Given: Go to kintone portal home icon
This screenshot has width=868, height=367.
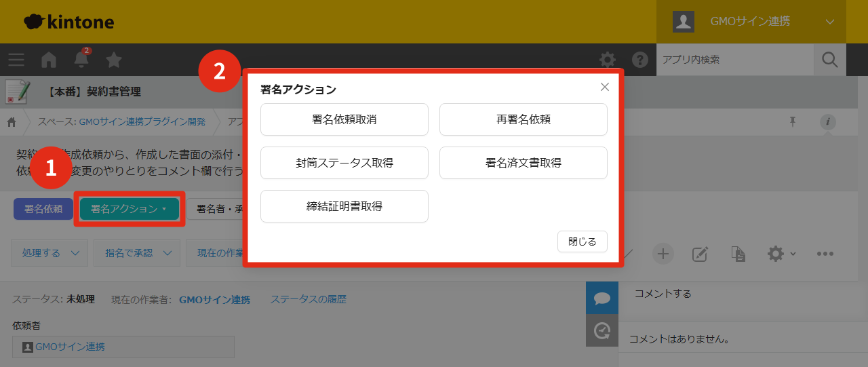Looking at the screenshot, I should click(49, 60).
